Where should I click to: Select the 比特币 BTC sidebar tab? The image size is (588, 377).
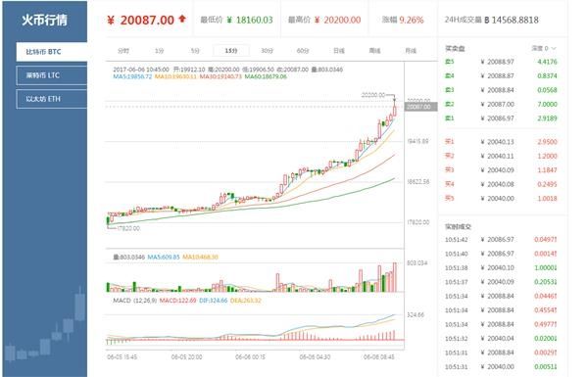pos(52,52)
